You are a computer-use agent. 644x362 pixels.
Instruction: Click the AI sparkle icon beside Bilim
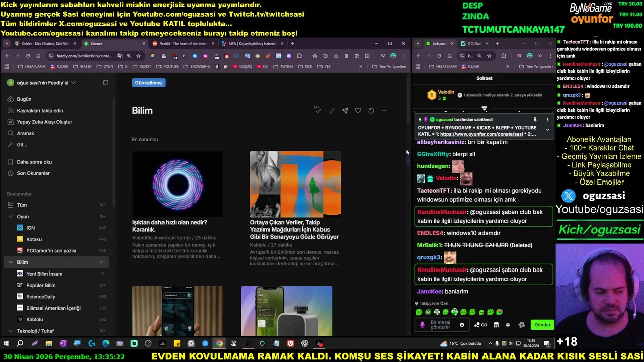(x=332, y=111)
